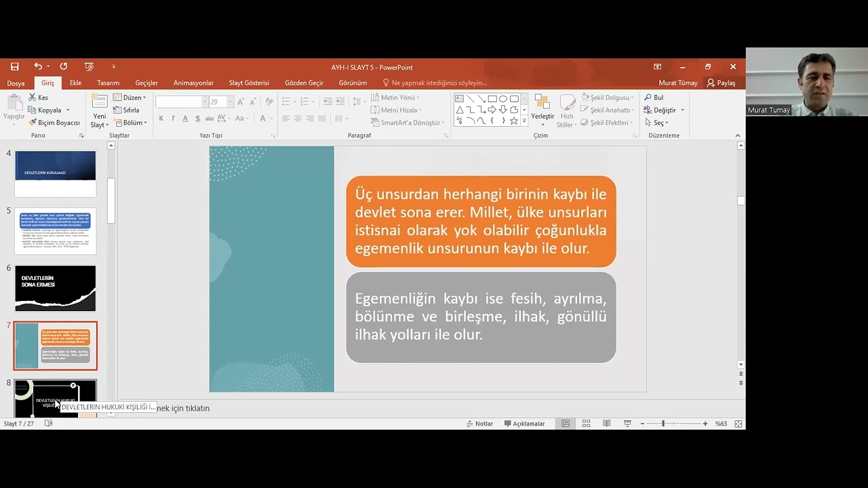This screenshot has height=488, width=868.
Task: Toggle align text right
Action: 310,119
